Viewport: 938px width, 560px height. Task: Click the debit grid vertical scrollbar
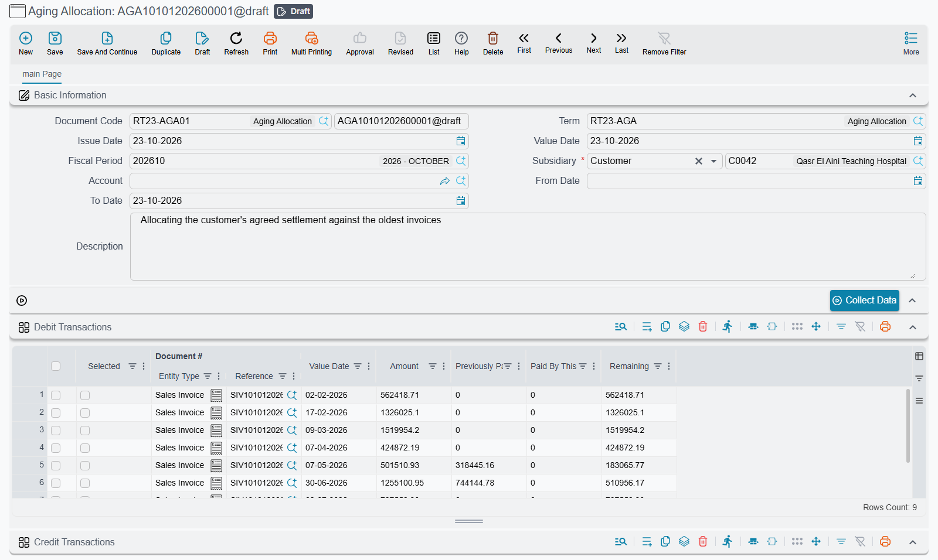point(908,426)
